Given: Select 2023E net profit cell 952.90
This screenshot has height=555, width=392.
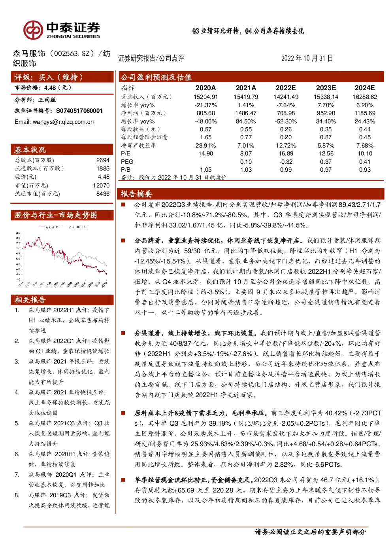Looking at the screenshot, I should (326, 113).
